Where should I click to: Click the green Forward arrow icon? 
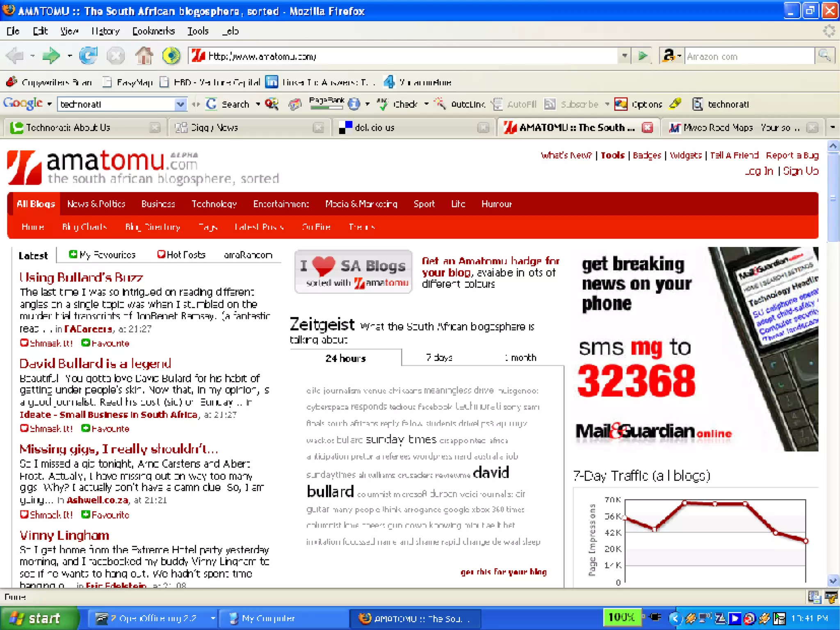click(x=51, y=56)
